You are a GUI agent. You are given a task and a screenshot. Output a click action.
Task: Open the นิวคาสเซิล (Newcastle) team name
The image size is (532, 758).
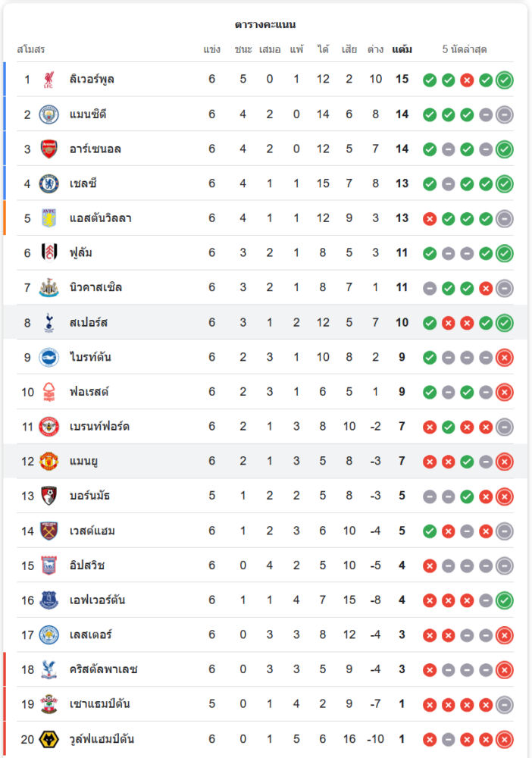click(95, 288)
